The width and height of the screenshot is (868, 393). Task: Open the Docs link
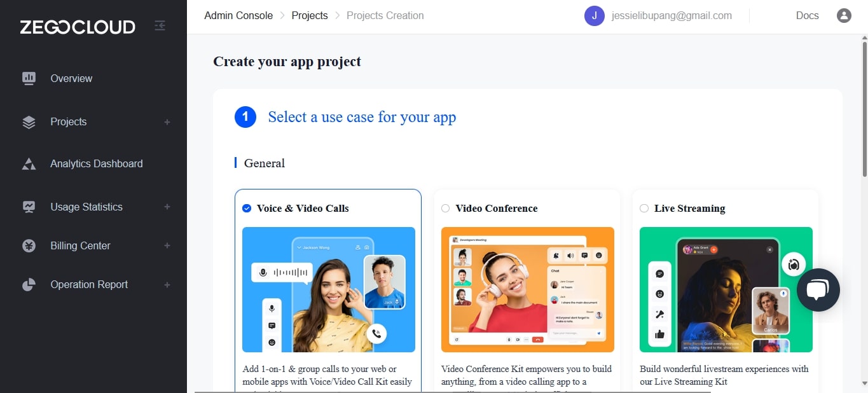click(807, 15)
